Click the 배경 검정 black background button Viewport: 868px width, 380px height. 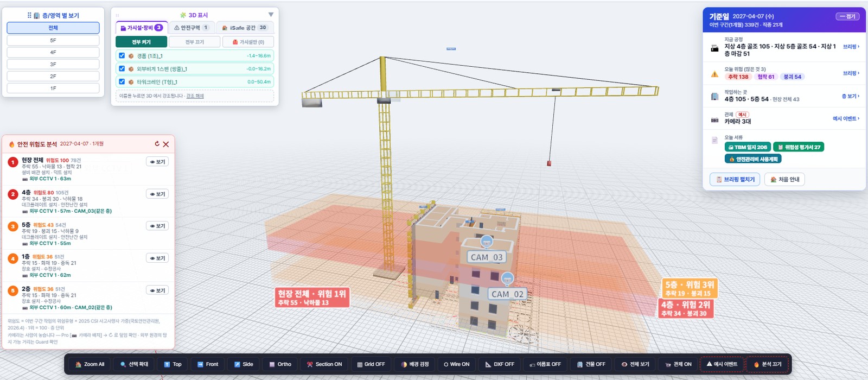[x=415, y=364]
